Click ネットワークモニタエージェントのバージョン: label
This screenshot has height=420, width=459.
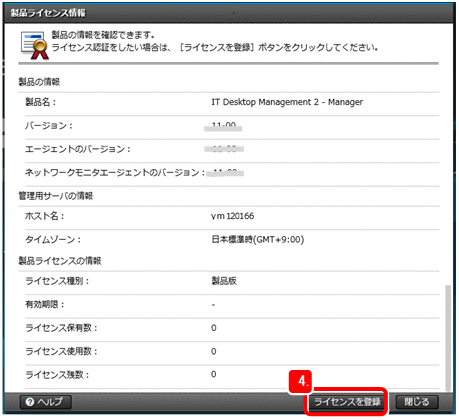[115, 172]
